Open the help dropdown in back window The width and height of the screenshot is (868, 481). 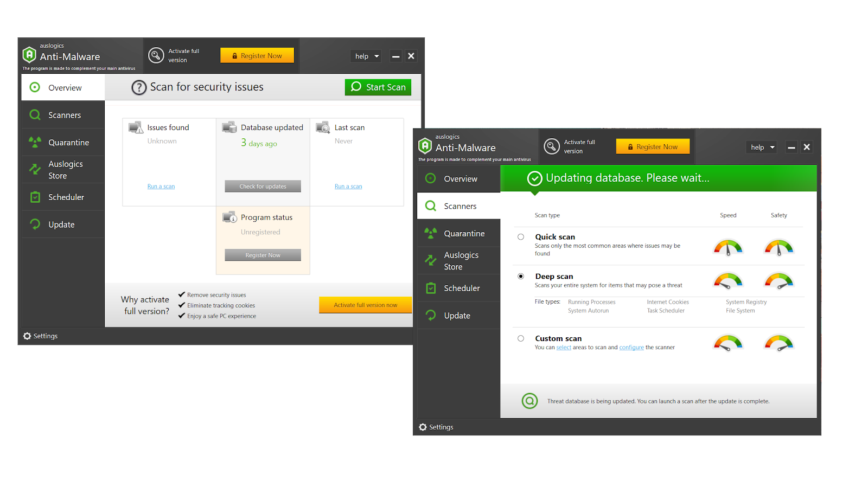pyautogui.click(x=367, y=56)
